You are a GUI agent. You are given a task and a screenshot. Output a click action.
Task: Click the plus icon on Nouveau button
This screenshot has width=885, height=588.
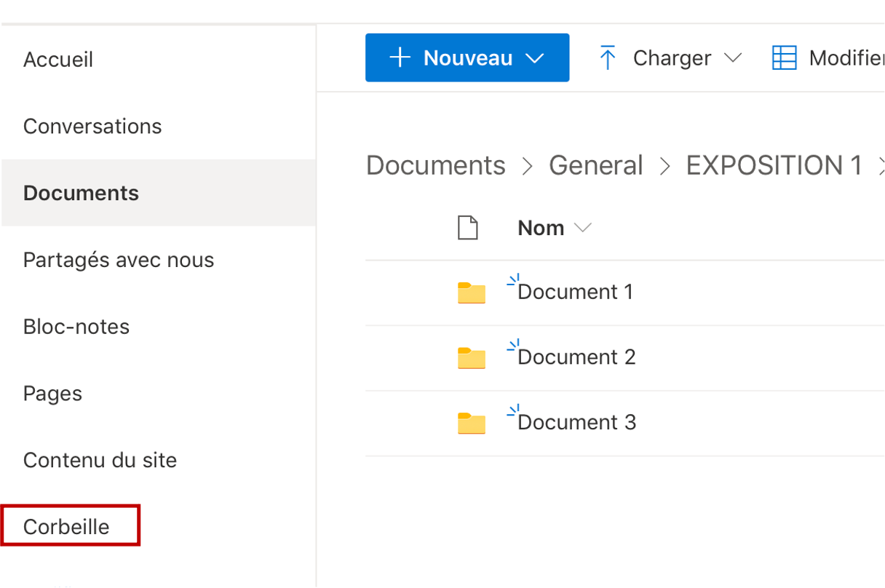pos(400,58)
